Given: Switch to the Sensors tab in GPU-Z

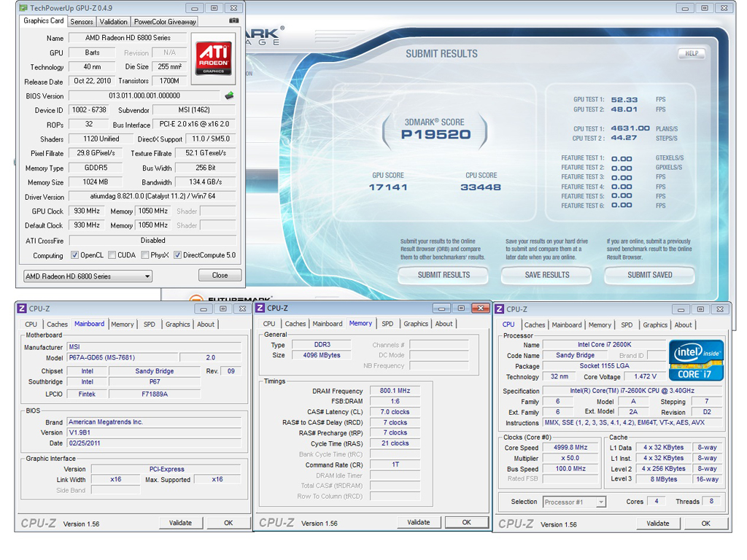Looking at the screenshot, I should point(82,22).
